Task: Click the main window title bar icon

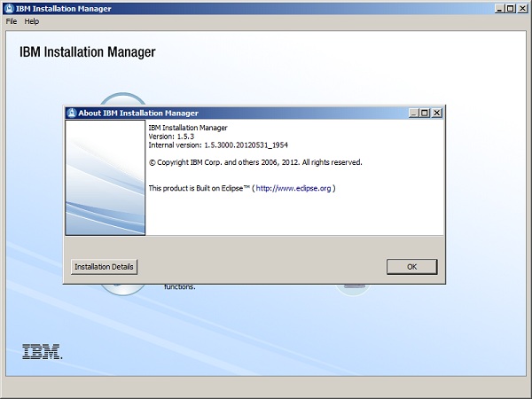Action: [9, 9]
